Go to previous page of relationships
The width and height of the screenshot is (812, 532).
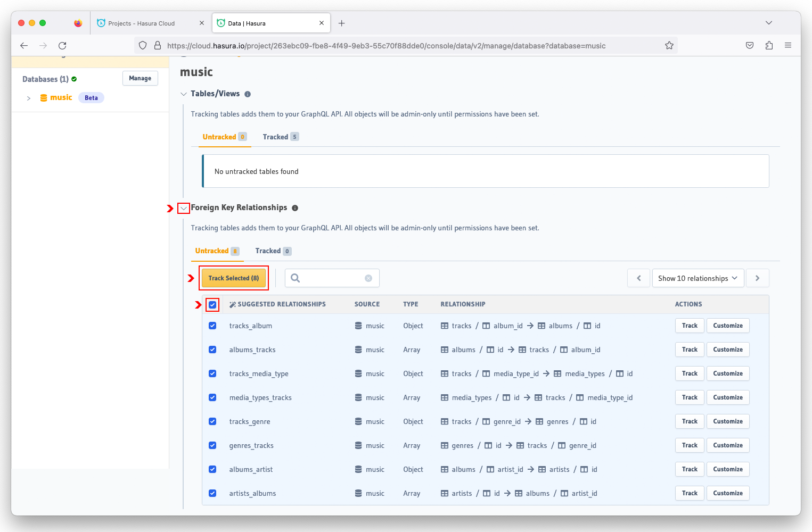[639, 278]
